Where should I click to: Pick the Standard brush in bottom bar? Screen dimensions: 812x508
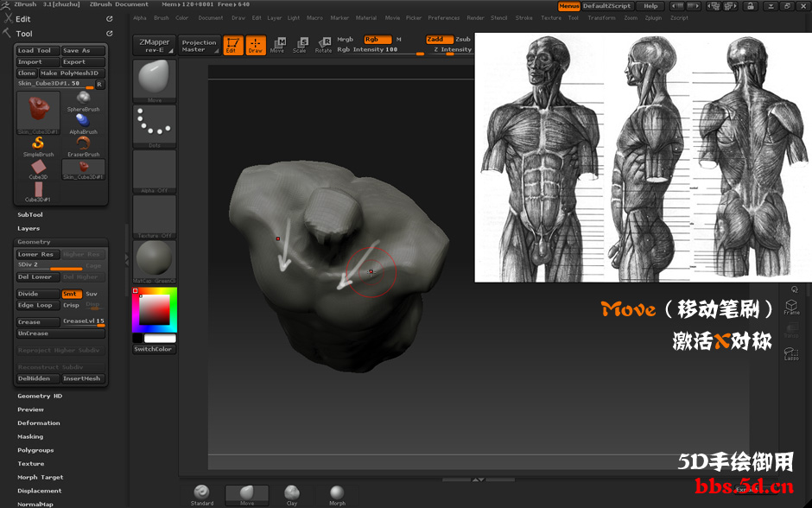point(202,495)
